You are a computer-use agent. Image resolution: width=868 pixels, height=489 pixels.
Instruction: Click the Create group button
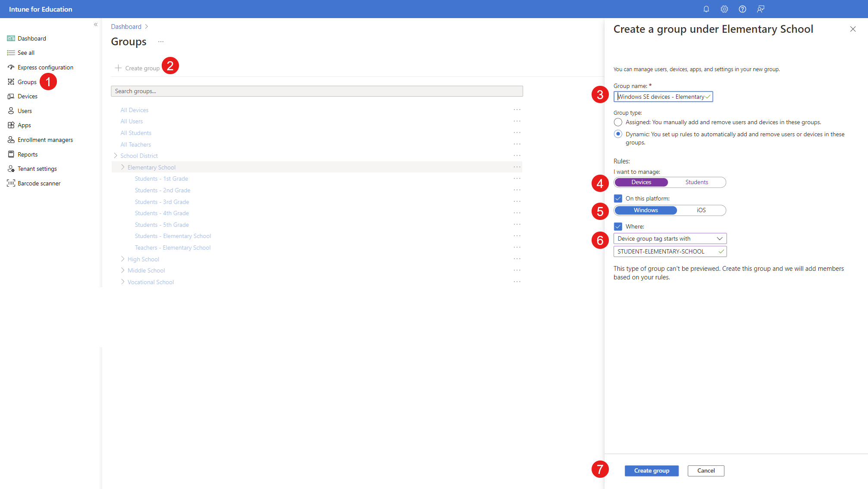[651, 470]
